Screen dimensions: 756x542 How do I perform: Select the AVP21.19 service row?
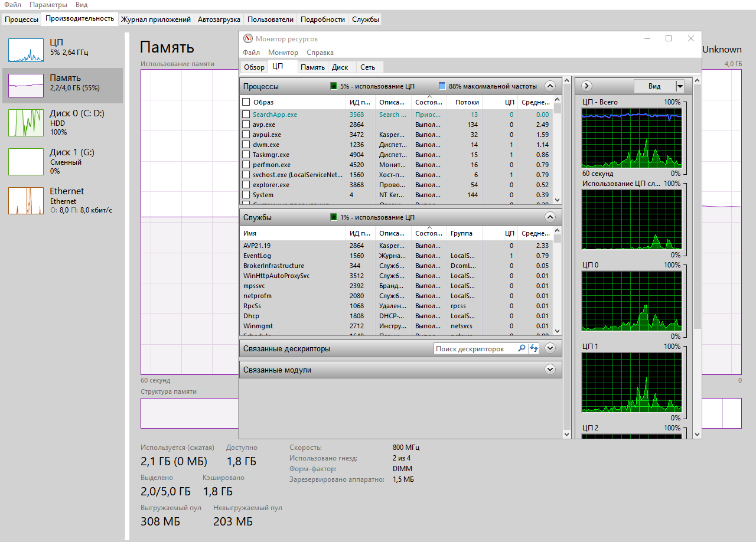(396, 246)
